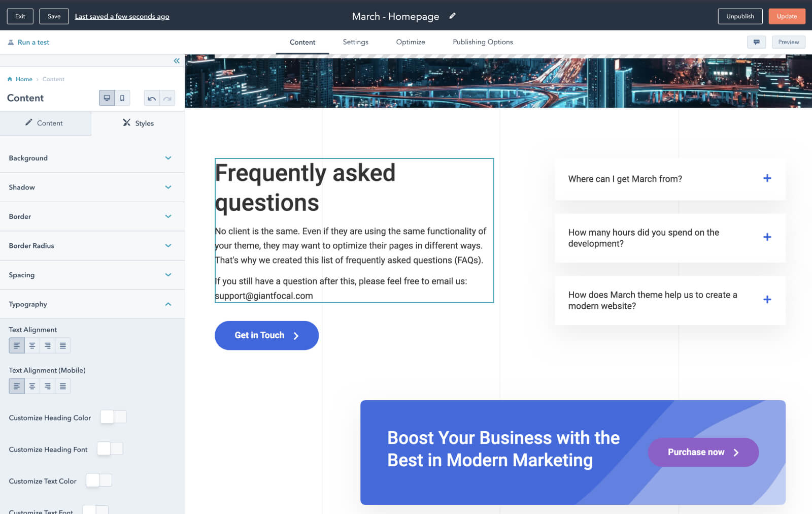Click the city skyline banner image
Screen dimensions: 812x514
point(498,82)
